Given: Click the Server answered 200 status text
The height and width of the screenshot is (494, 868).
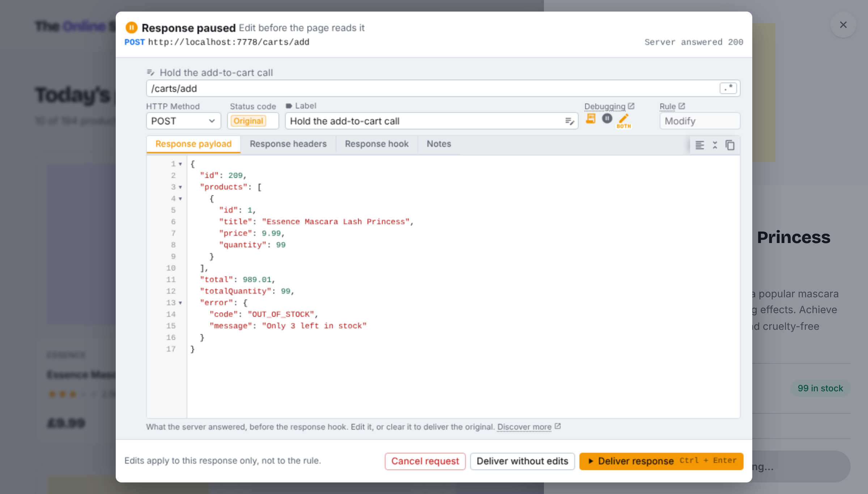Looking at the screenshot, I should [x=694, y=42].
